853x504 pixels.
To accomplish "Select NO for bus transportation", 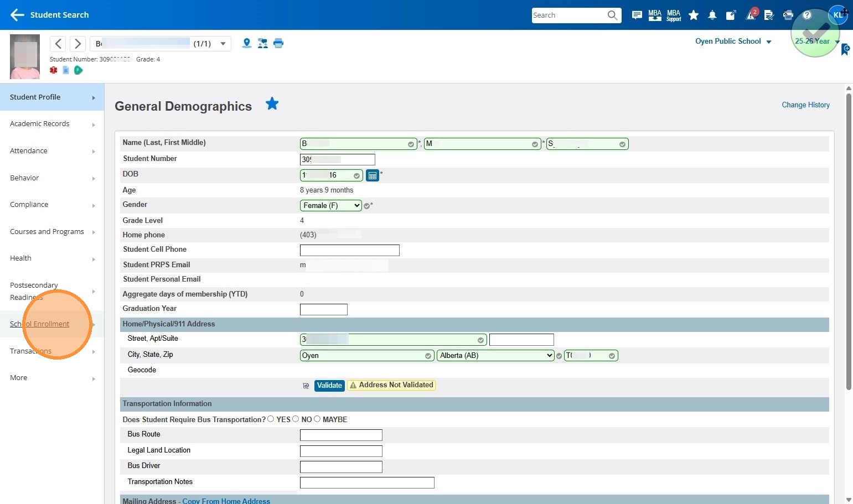I will point(296,419).
